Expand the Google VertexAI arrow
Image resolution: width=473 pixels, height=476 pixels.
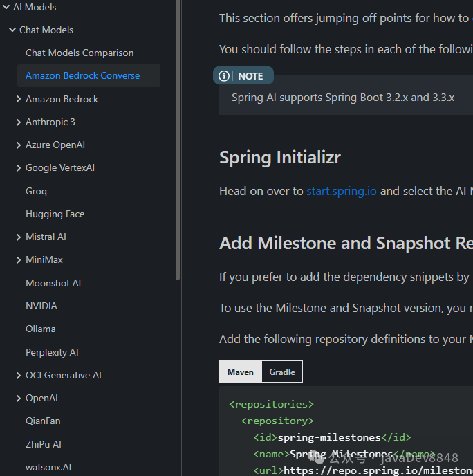(19, 167)
